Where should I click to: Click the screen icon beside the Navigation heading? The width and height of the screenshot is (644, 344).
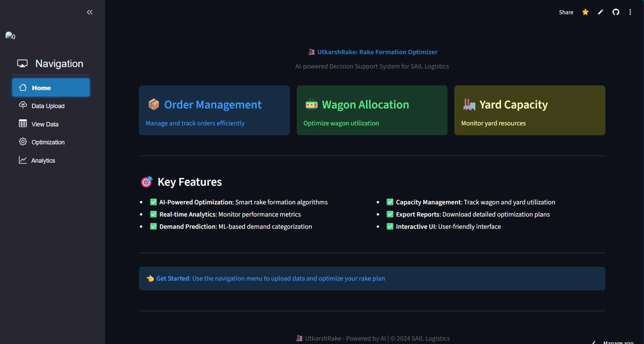[22, 63]
